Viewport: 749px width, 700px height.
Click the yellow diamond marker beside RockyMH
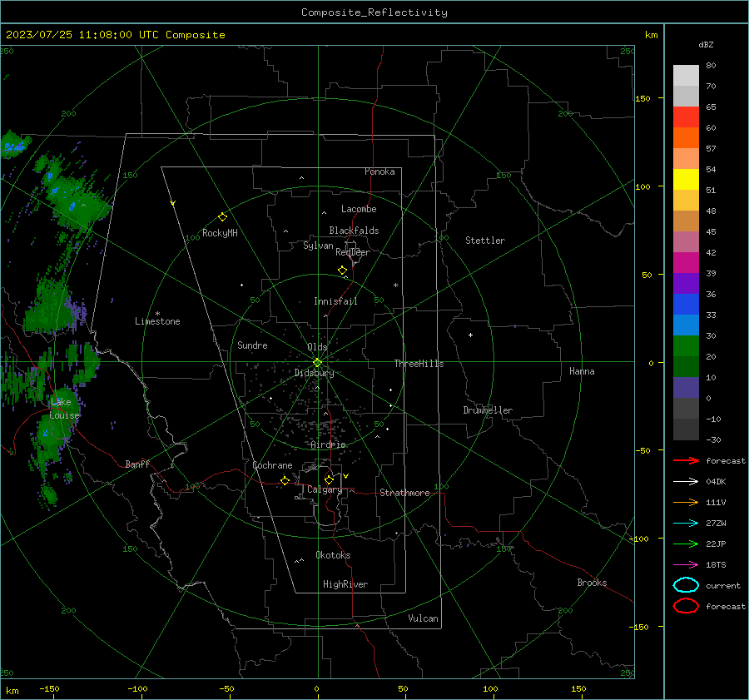(222, 217)
